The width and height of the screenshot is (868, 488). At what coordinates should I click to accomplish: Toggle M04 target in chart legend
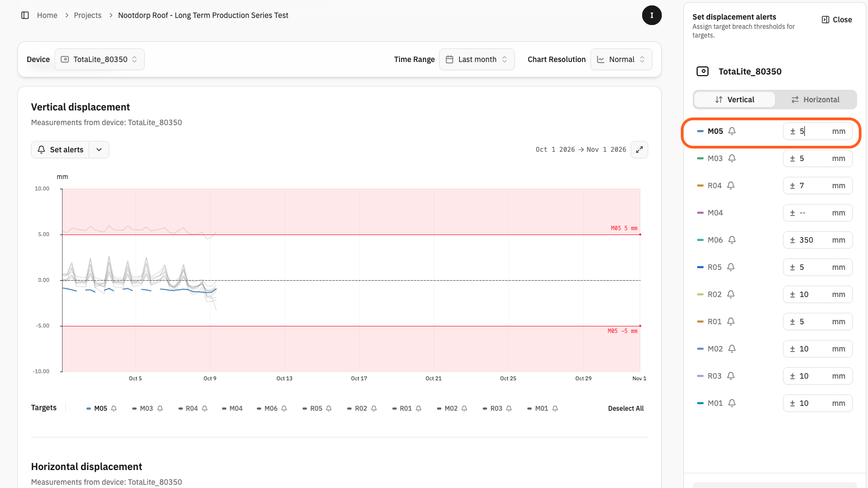(232, 409)
